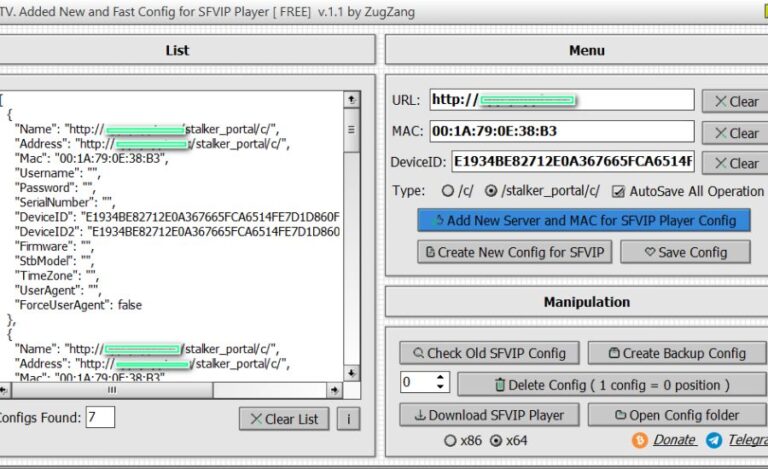Click the position number field showing 0
The width and height of the screenshot is (768, 469).
point(417,382)
